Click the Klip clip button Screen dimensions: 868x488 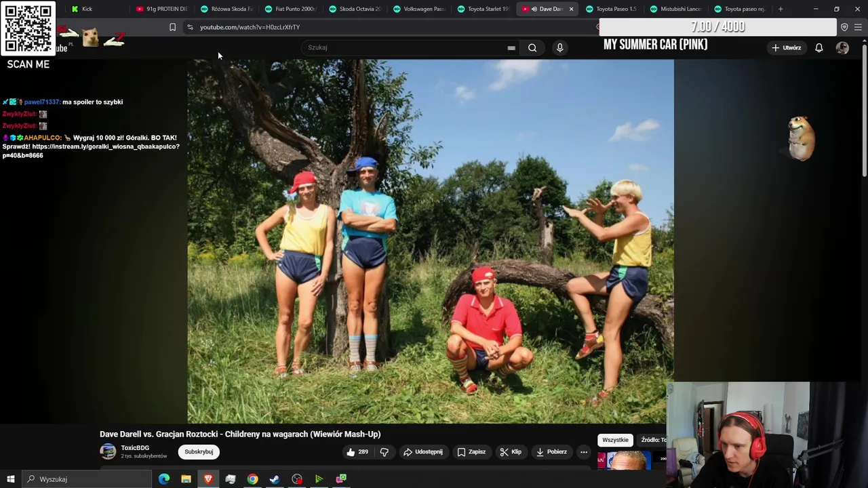(511, 452)
